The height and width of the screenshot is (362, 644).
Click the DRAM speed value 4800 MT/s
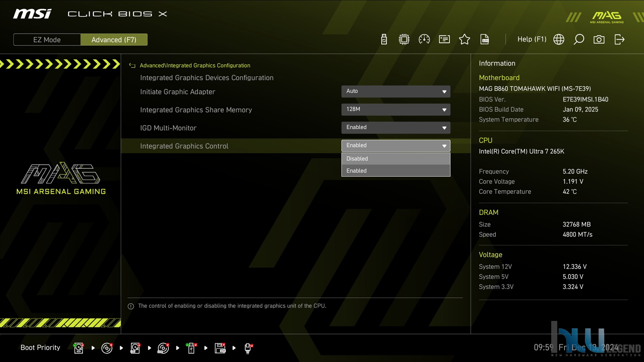(x=577, y=235)
